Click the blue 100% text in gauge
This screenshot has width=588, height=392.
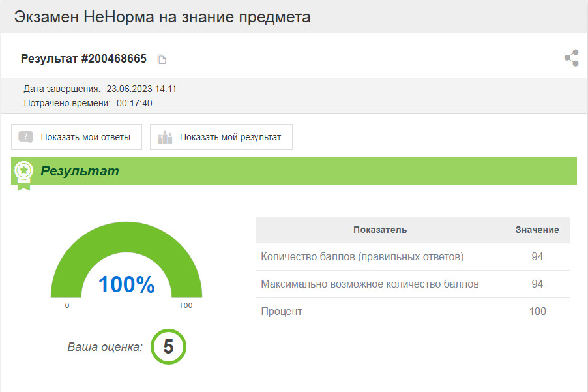point(126,284)
